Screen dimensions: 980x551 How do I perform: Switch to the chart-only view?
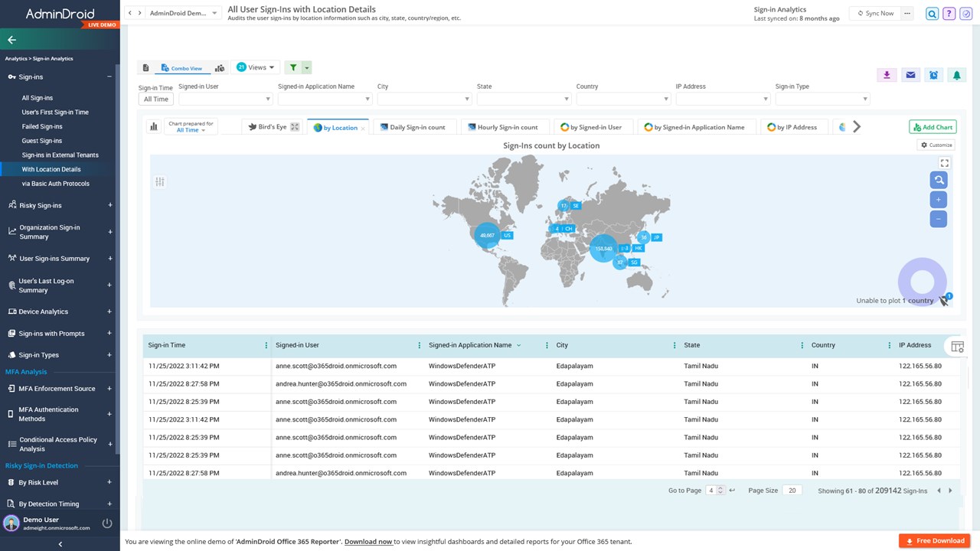pos(220,68)
